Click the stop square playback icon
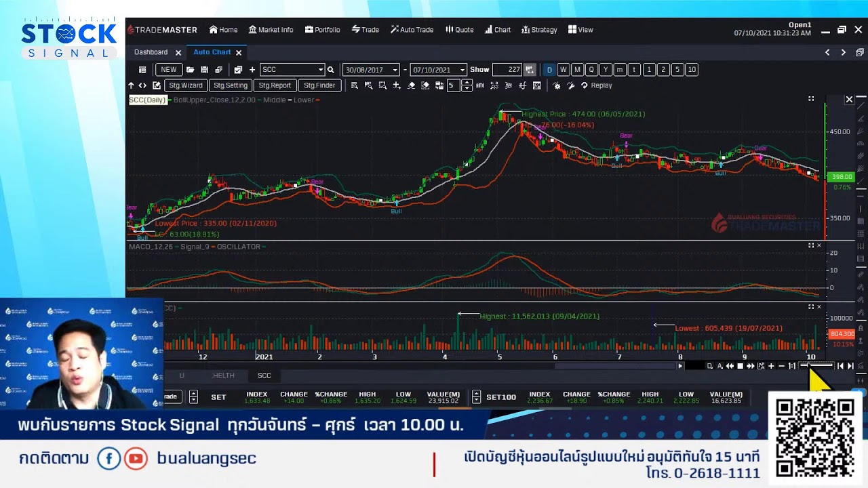 [x=741, y=366]
